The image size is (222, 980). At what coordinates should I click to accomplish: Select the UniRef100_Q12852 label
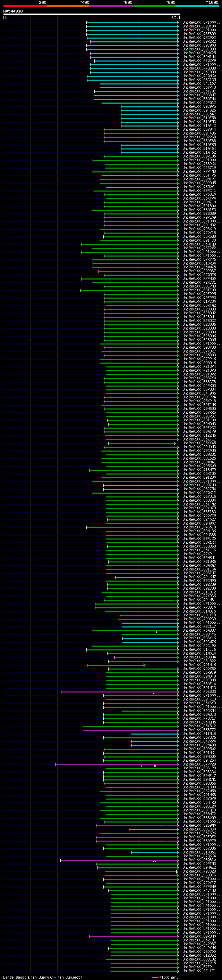point(199,956)
